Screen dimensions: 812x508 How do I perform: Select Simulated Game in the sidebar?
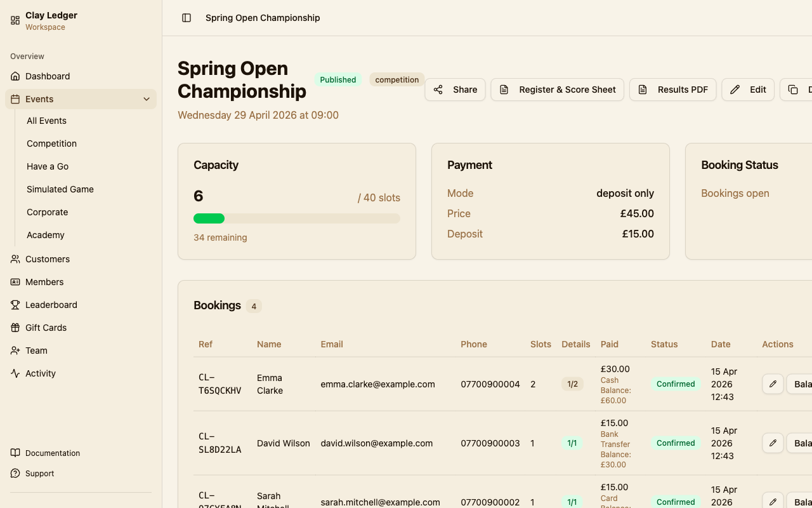tap(60, 189)
